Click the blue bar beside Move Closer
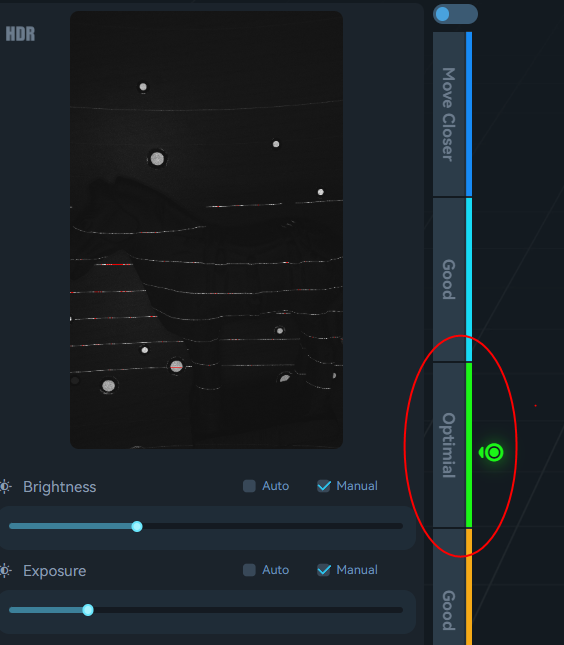The height and width of the screenshot is (645, 564). (x=469, y=114)
